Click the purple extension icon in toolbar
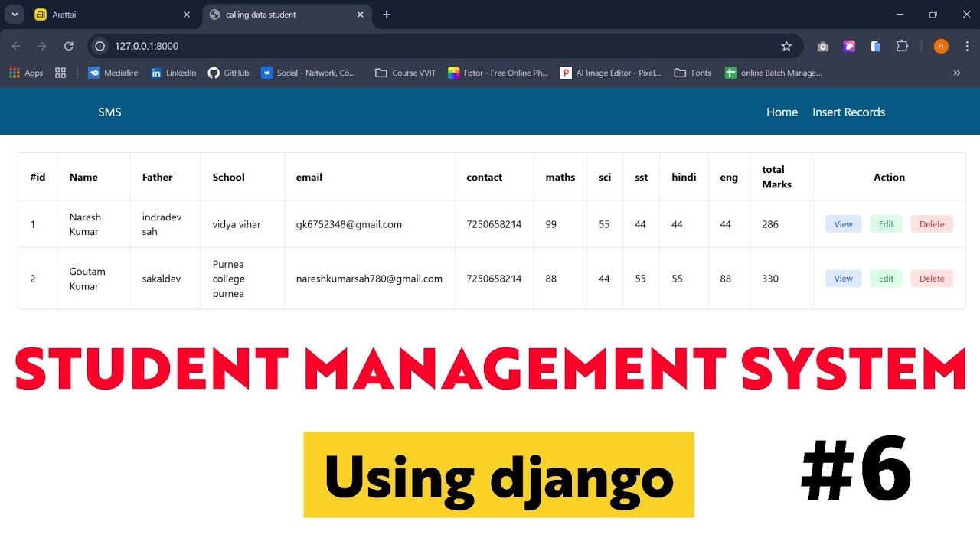Image resolution: width=980 pixels, height=551 pixels. click(x=849, y=46)
